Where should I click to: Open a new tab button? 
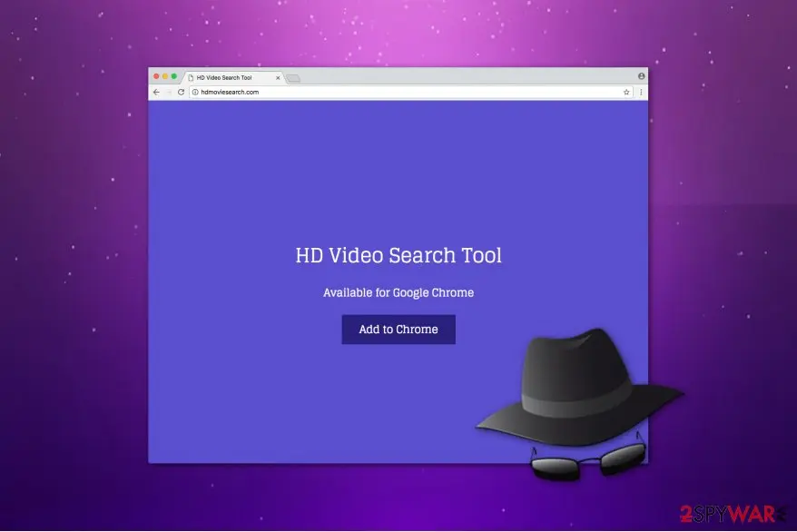(293, 78)
